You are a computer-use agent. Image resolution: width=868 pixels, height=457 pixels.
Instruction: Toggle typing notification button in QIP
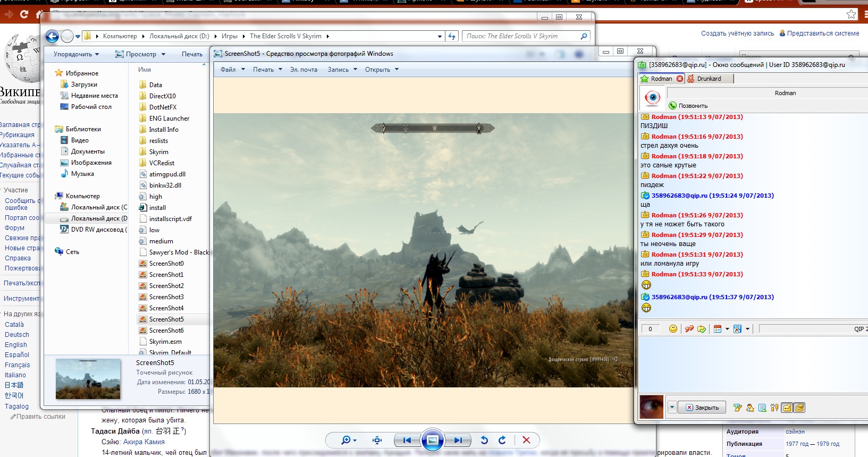(799, 408)
